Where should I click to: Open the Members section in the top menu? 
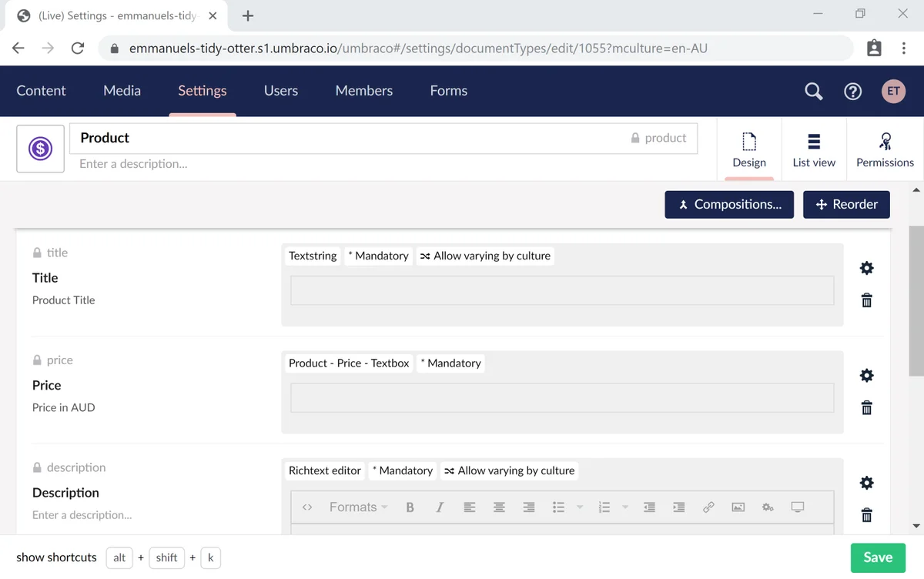(363, 91)
